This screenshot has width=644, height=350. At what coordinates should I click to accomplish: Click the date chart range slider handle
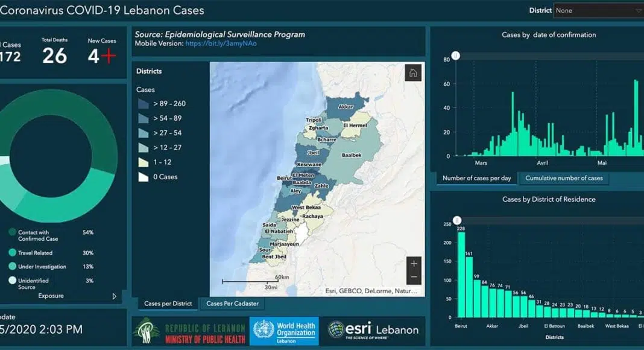456,56
